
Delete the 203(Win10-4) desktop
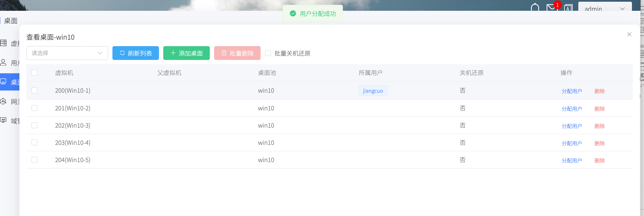click(x=599, y=143)
